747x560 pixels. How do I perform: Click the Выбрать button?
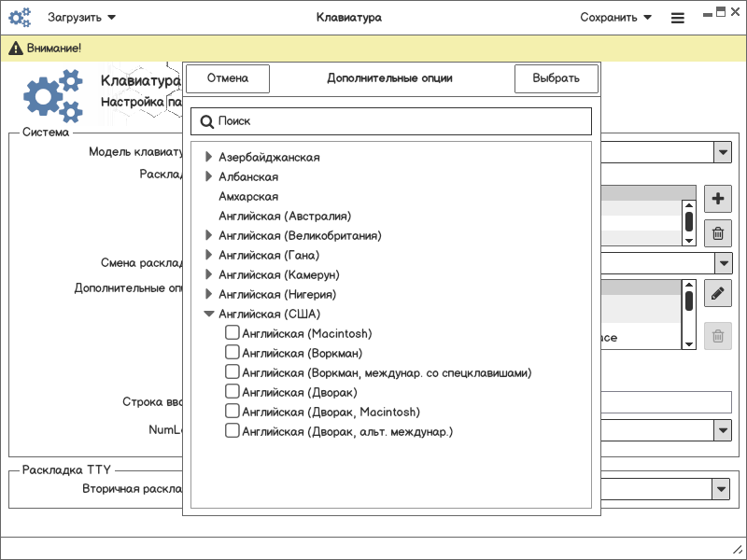point(556,78)
